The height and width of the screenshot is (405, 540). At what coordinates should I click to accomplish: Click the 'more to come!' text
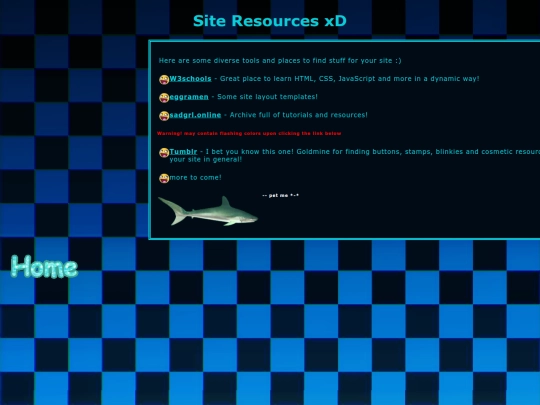coord(195,178)
